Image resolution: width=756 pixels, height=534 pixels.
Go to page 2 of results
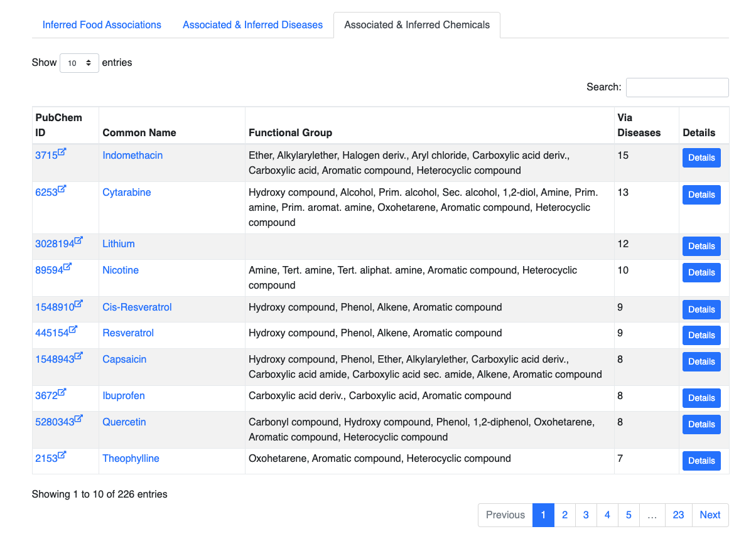pos(564,515)
